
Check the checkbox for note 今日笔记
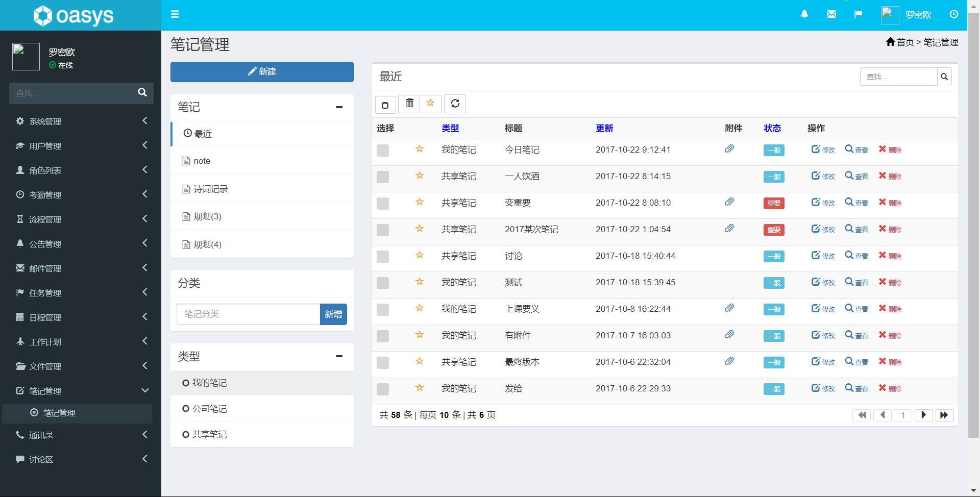[383, 150]
